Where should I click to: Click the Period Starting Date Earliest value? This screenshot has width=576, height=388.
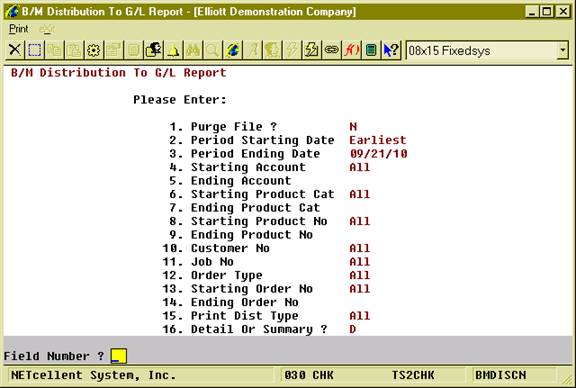tap(378, 140)
